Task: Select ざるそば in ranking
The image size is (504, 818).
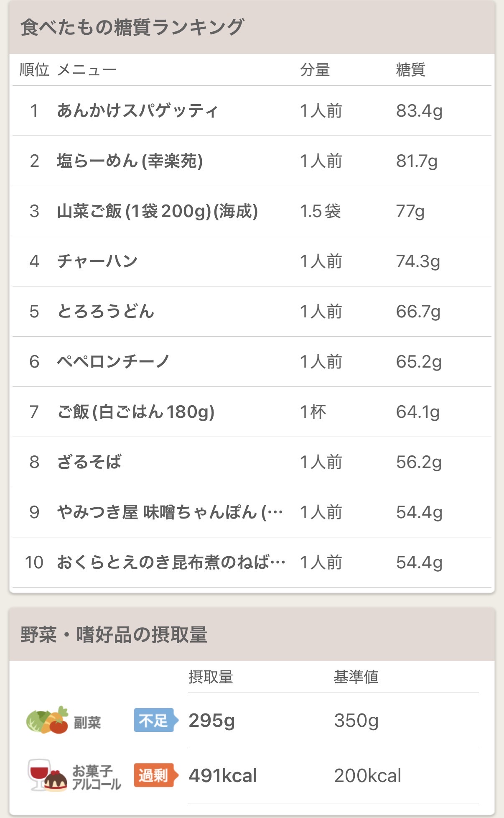Action: pos(89,462)
